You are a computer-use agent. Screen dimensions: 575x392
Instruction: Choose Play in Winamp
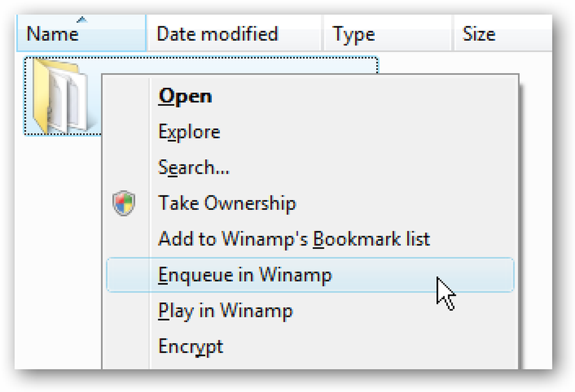coord(310,310)
